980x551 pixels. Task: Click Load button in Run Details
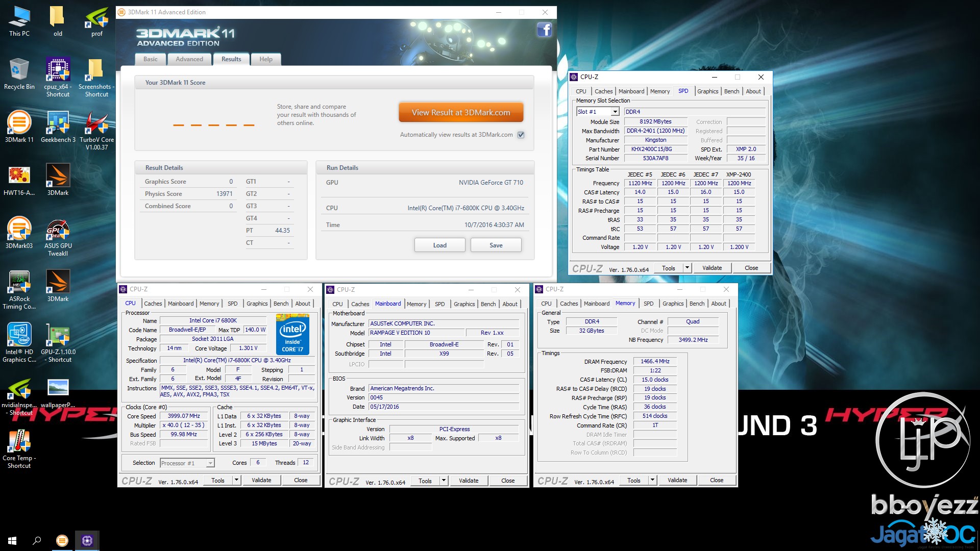(439, 245)
